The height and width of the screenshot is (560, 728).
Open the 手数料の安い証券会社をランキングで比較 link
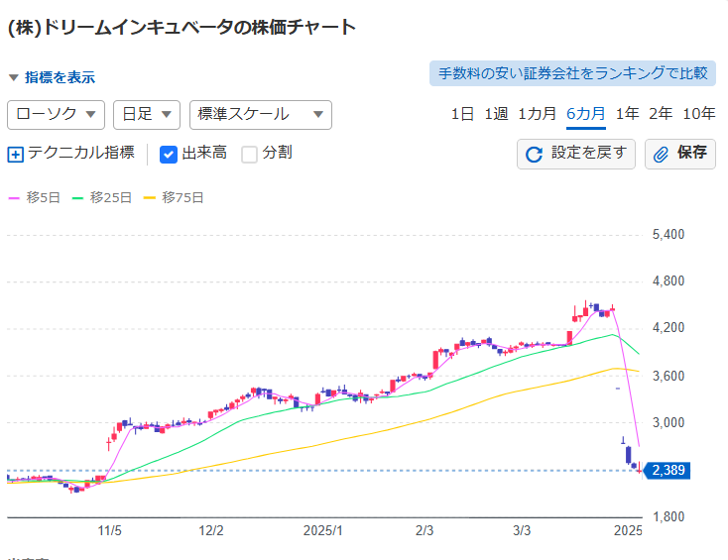pos(572,73)
